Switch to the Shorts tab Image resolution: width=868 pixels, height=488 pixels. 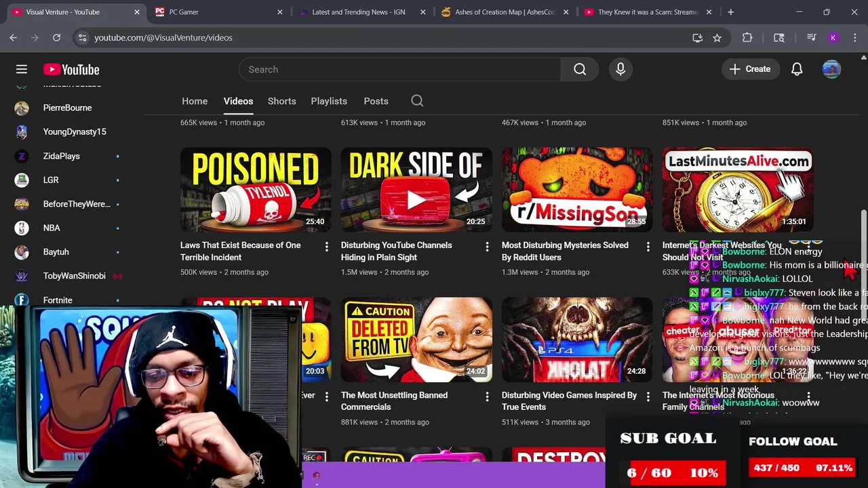tap(282, 101)
